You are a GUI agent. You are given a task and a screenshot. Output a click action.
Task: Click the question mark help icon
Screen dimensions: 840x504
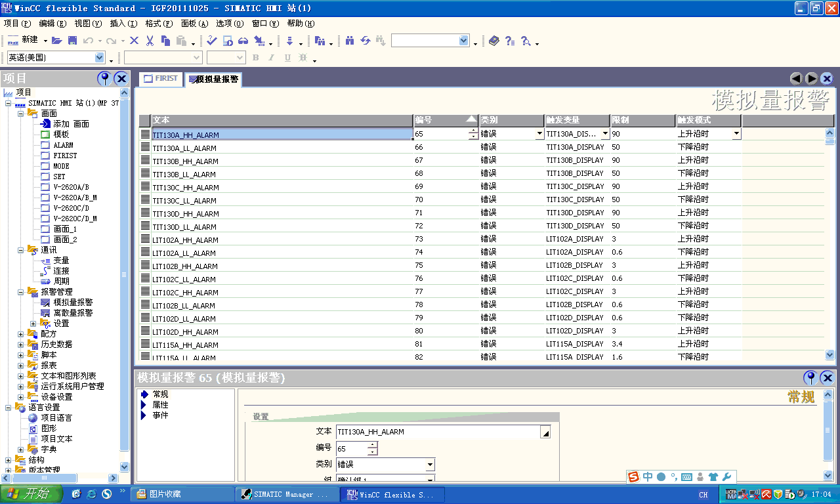tap(509, 41)
